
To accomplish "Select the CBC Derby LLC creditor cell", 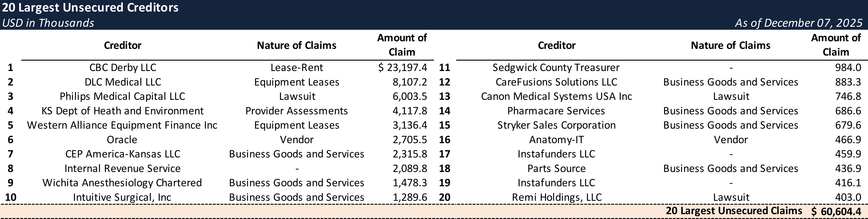I will point(123,68).
